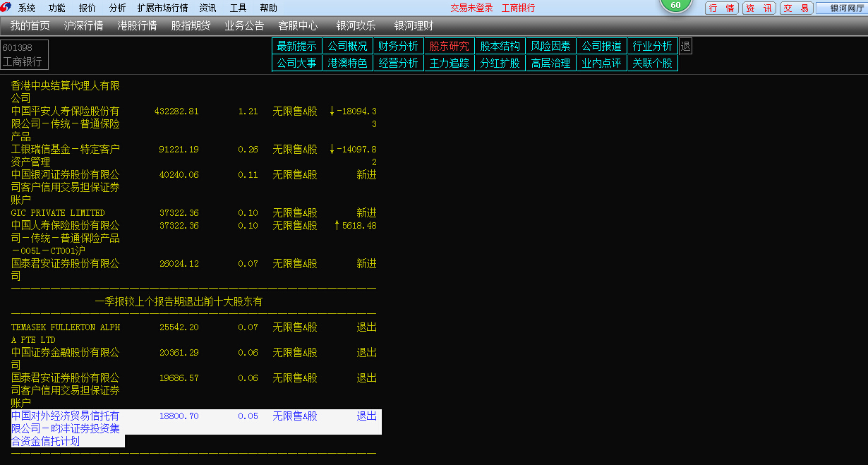
Task: Select the 经营分析 tab
Action: tap(399, 63)
